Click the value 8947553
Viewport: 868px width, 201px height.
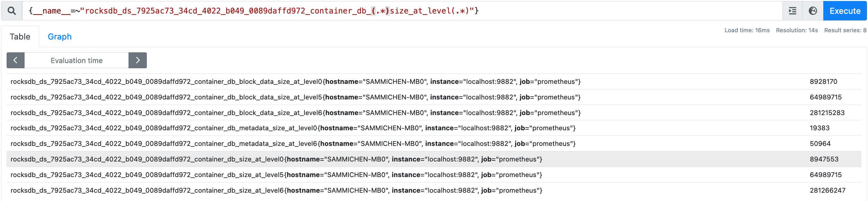click(x=824, y=159)
